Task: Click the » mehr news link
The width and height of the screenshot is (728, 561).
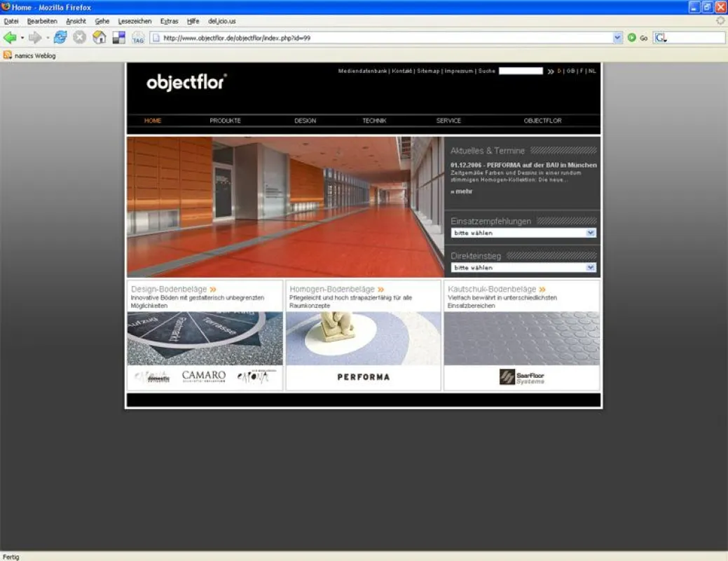Action: coord(462,191)
